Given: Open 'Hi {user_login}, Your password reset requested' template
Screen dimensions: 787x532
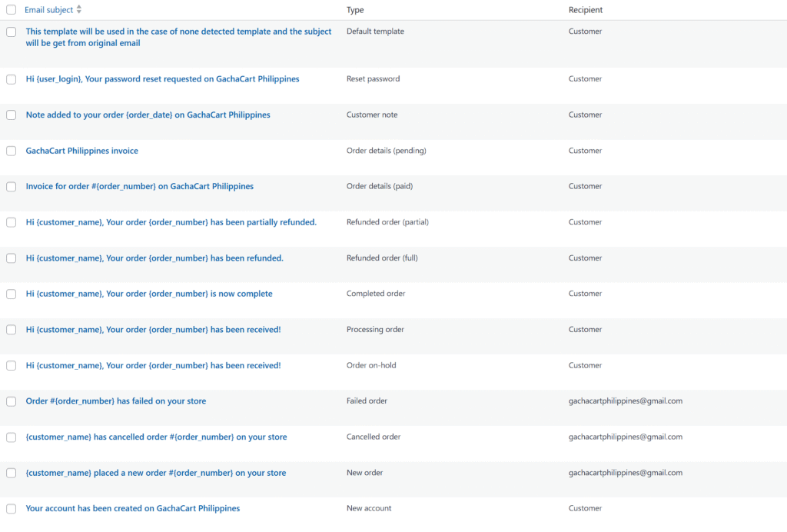Looking at the screenshot, I should (163, 78).
